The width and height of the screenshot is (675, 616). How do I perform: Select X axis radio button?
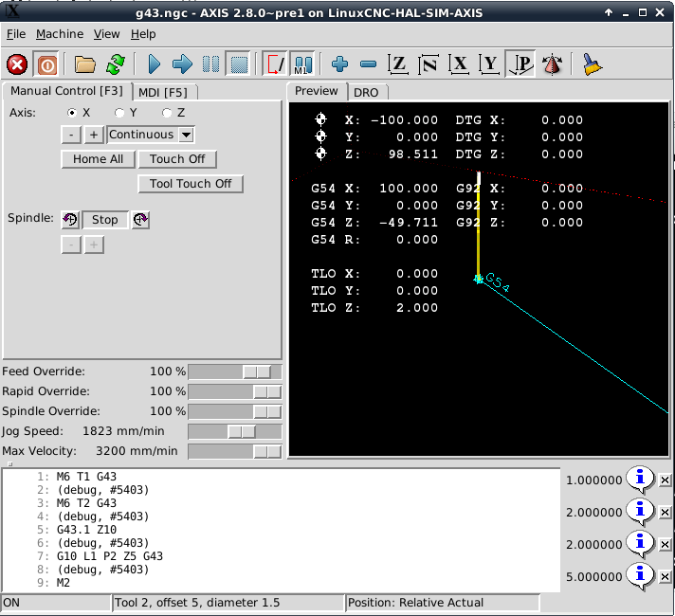72,113
